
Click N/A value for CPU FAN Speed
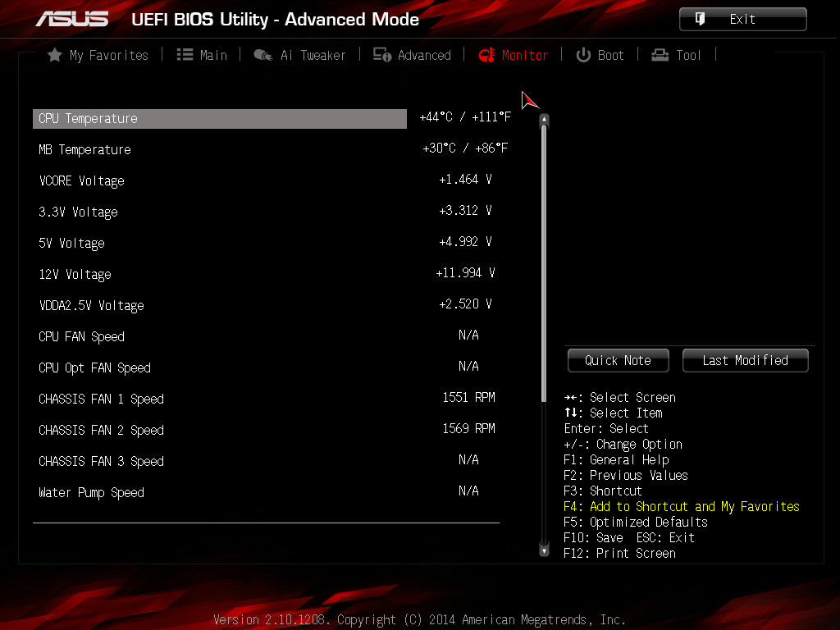pos(468,336)
